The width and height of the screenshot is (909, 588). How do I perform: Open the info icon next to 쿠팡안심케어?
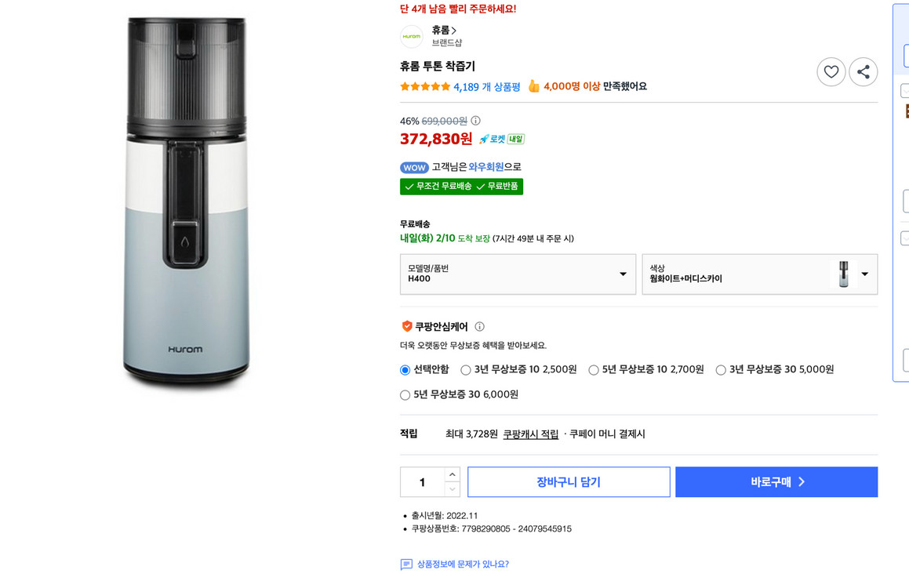coord(479,326)
